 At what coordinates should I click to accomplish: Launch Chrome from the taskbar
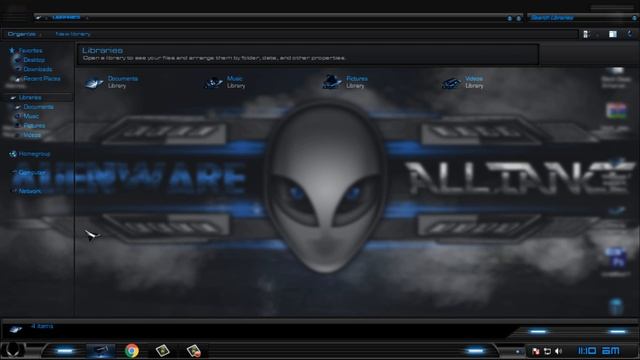coord(131,351)
